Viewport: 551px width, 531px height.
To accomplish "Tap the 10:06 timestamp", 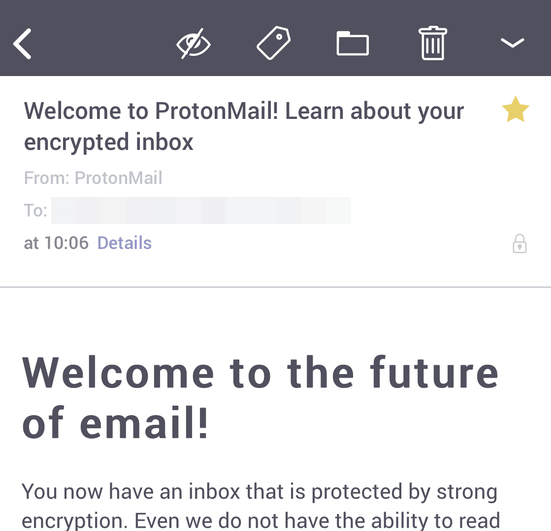I will pos(66,243).
